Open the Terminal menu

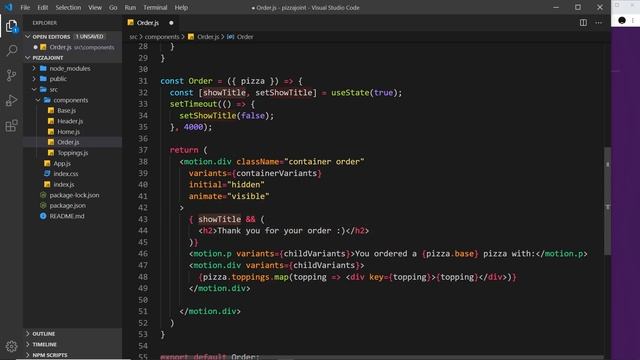(x=155, y=7)
